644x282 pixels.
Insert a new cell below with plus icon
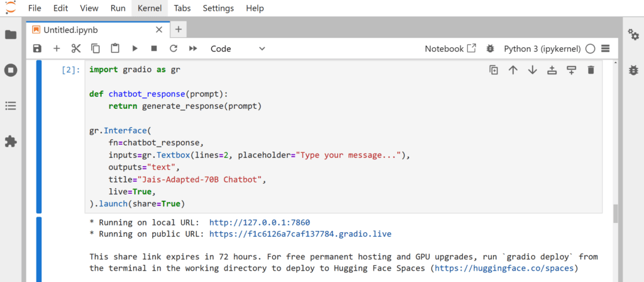(x=57, y=48)
